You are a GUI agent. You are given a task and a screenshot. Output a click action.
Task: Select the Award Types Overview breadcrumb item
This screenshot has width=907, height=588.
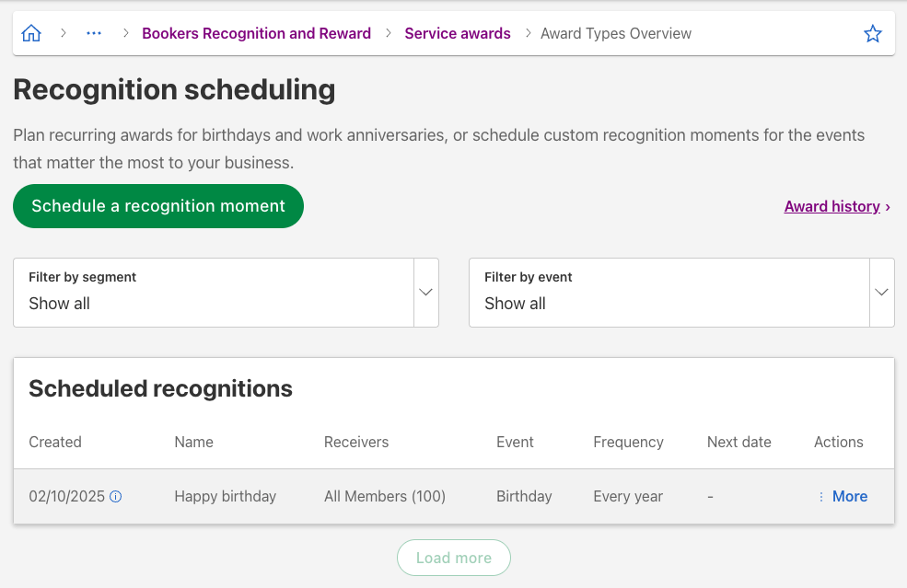point(615,33)
